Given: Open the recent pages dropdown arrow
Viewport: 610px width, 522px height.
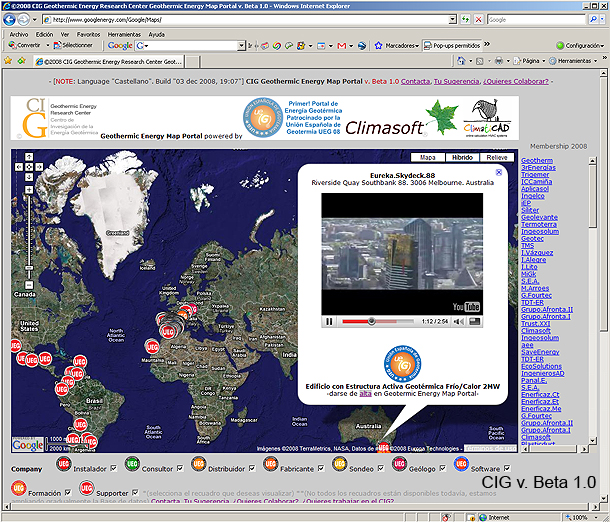Looking at the screenshot, I should coord(35,19).
